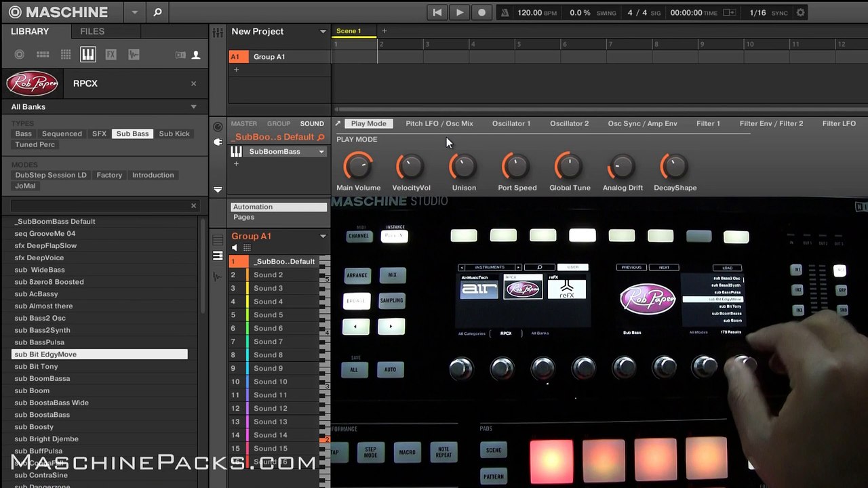Image resolution: width=868 pixels, height=488 pixels.
Task: Filter by Factory mode tag
Action: tap(109, 175)
